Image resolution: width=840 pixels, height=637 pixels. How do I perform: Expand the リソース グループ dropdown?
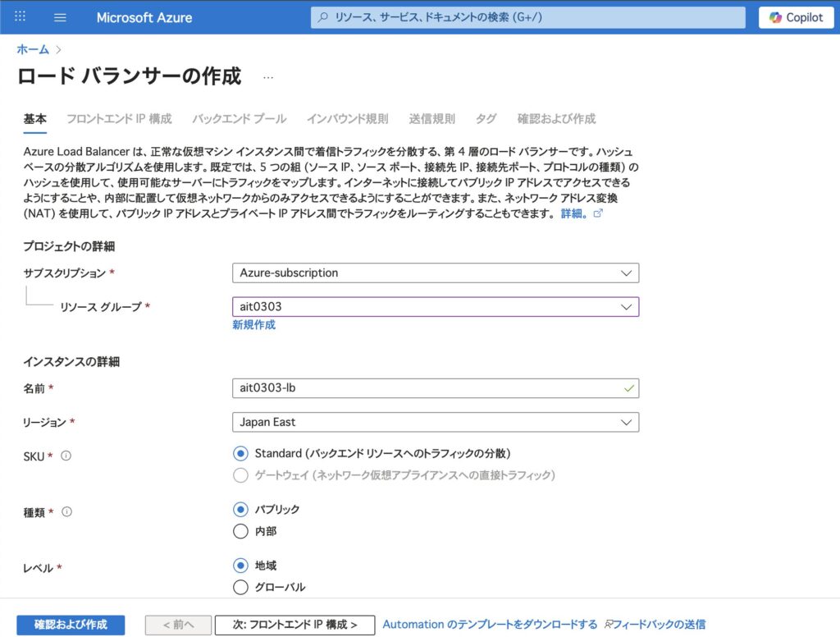pyautogui.click(x=436, y=307)
